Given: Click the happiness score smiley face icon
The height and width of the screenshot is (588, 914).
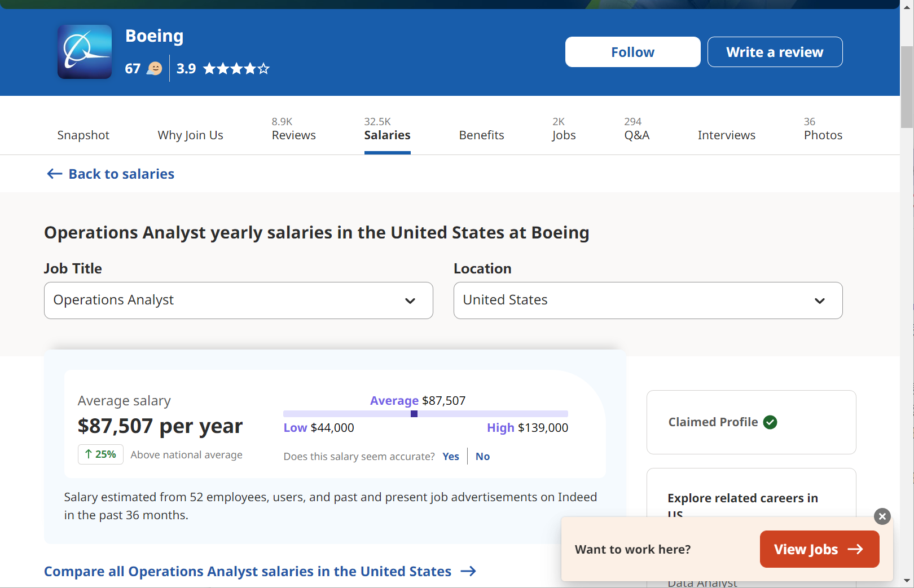Looking at the screenshot, I should click(155, 68).
